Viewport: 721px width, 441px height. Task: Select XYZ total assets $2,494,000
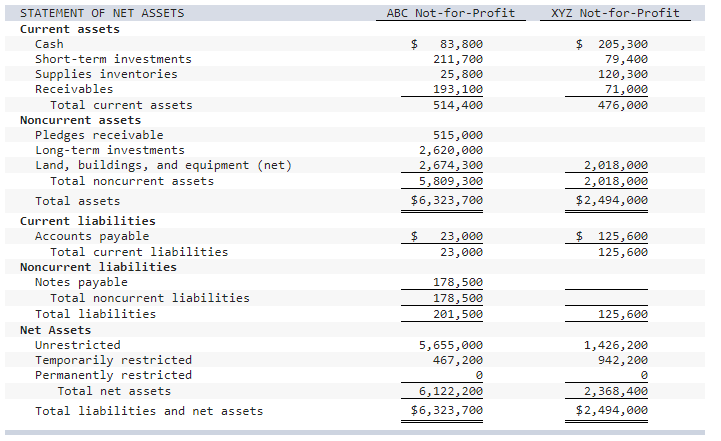(x=612, y=200)
